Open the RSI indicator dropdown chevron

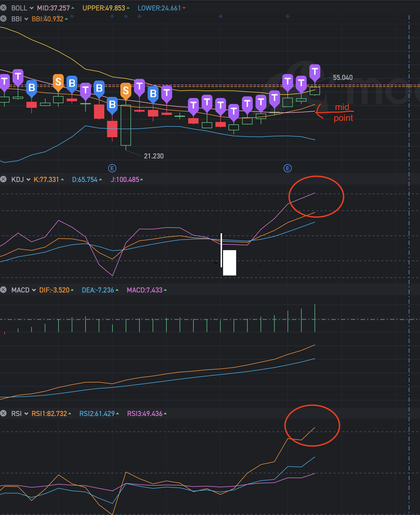click(x=26, y=414)
